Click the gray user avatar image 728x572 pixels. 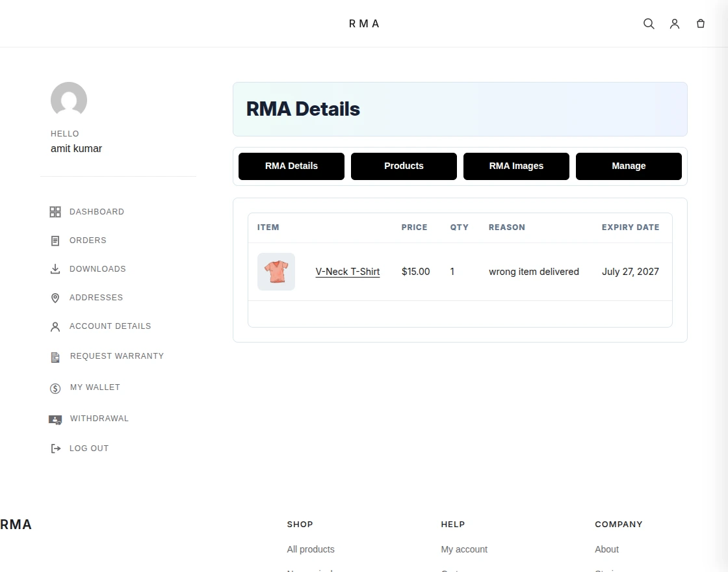click(69, 100)
